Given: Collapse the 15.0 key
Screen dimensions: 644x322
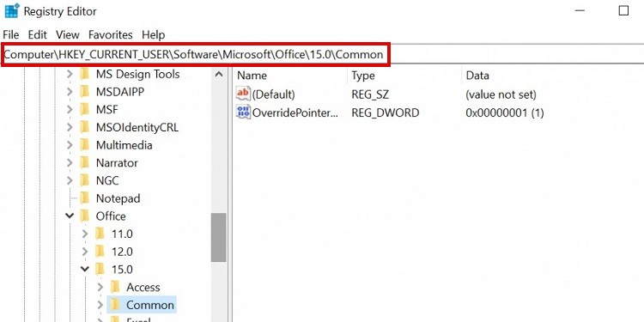Looking at the screenshot, I should (85, 270).
